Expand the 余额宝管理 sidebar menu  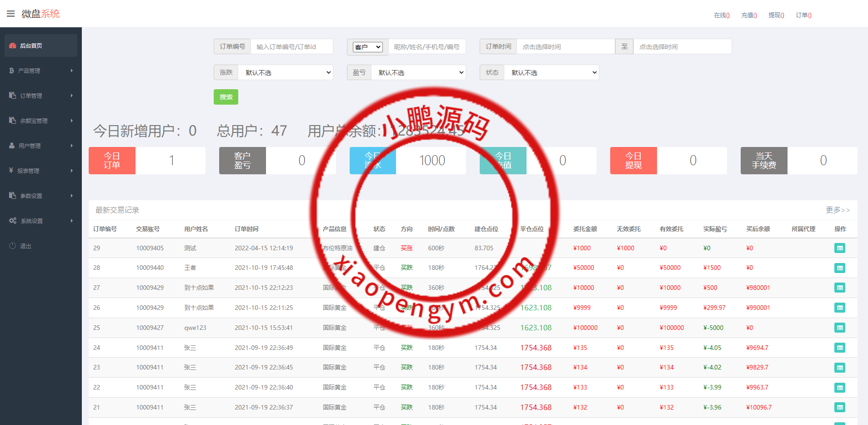click(41, 121)
